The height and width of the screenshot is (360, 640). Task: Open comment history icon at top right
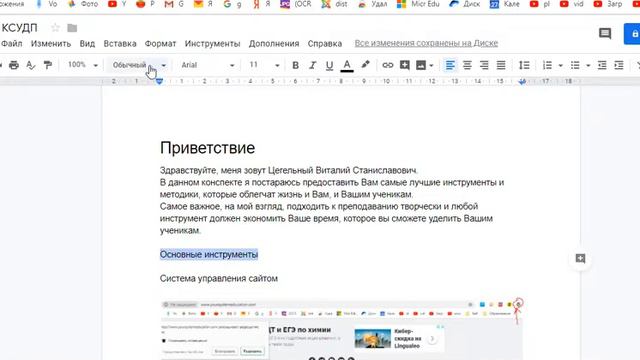coord(605,33)
